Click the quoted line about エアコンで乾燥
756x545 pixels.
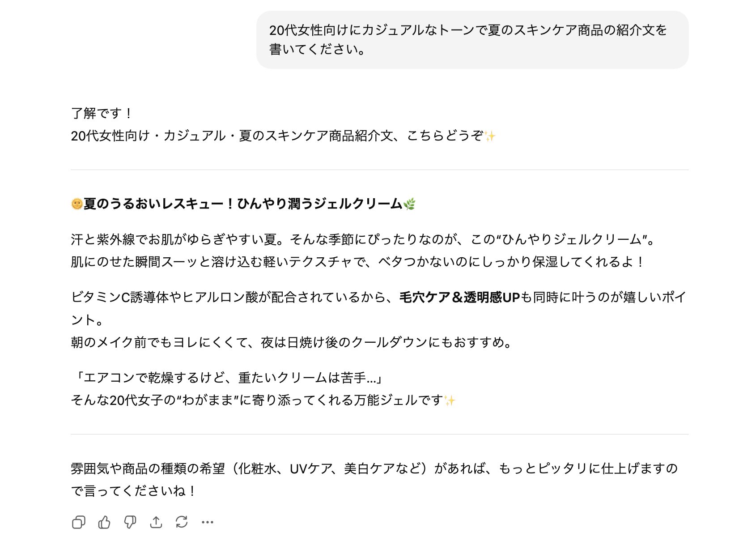click(227, 378)
